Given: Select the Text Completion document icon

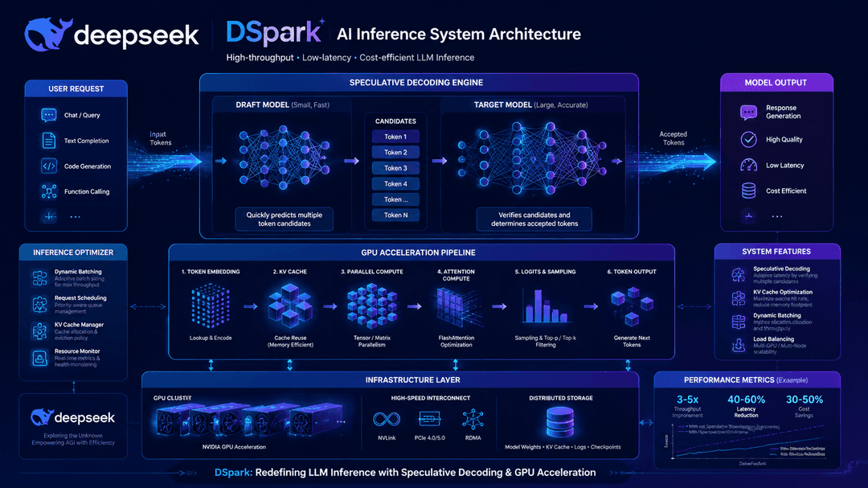Looking at the screenshot, I should tap(49, 141).
